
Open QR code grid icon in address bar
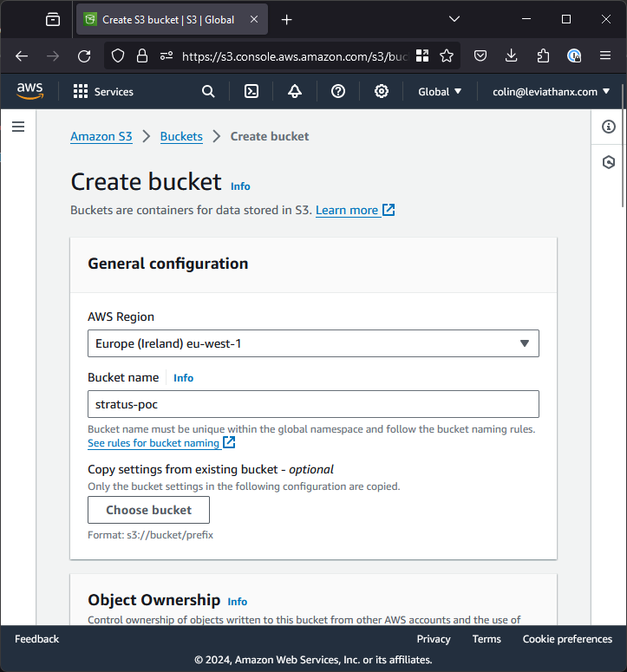[x=422, y=55]
